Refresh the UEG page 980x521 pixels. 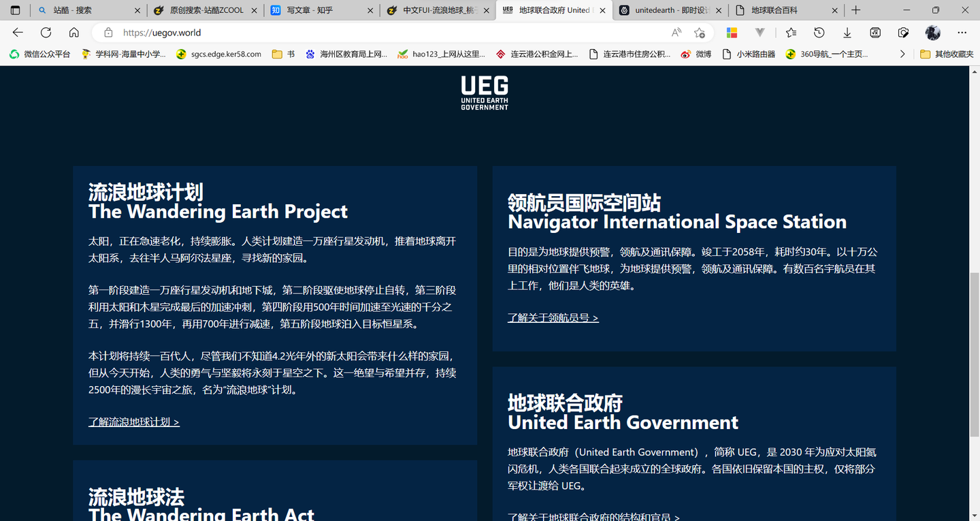point(46,32)
